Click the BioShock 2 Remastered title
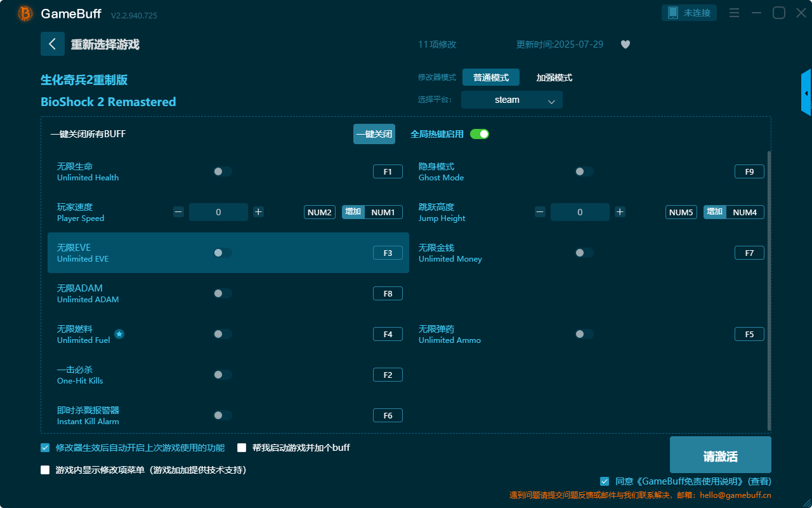 pyautogui.click(x=108, y=102)
